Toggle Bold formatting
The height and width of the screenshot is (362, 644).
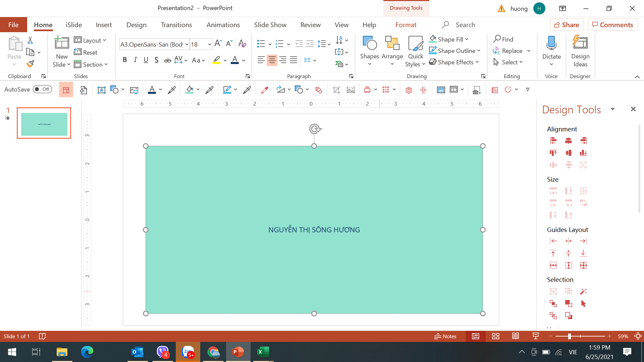point(125,60)
